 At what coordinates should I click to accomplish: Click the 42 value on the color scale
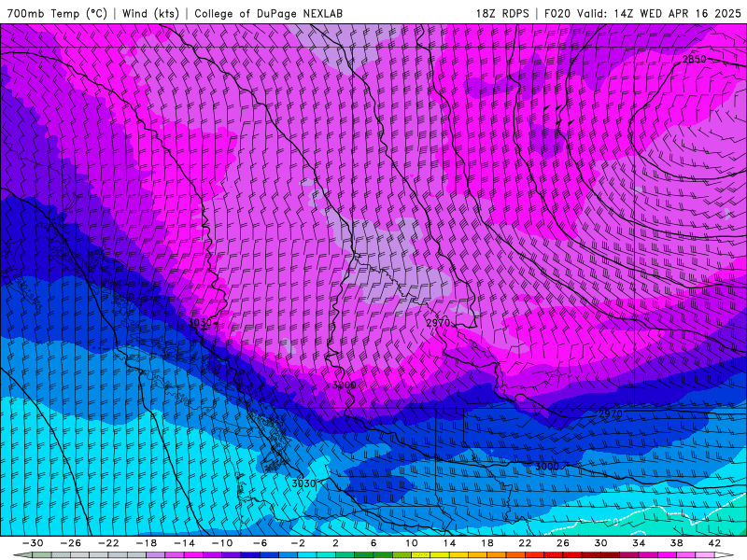(714, 543)
